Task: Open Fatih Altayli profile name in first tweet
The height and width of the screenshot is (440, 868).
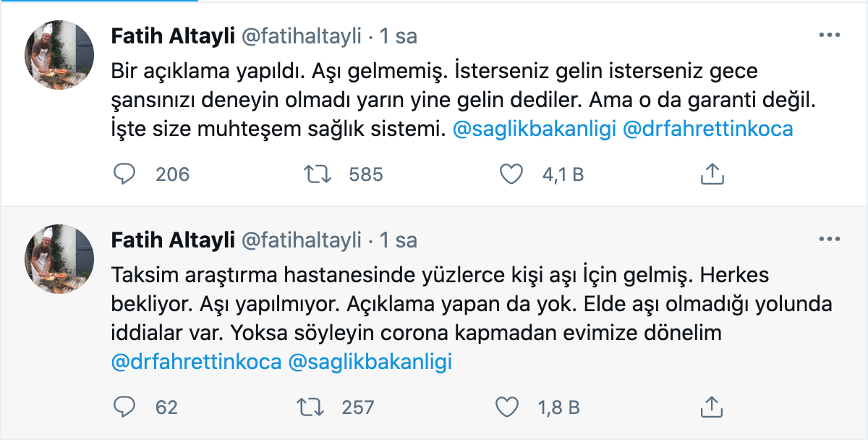Action: tap(173, 36)
